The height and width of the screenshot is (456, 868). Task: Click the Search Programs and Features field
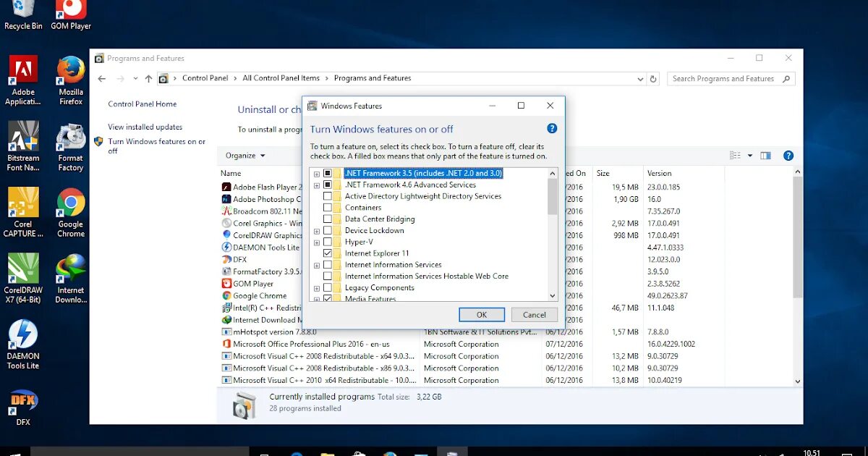[732, 79]
